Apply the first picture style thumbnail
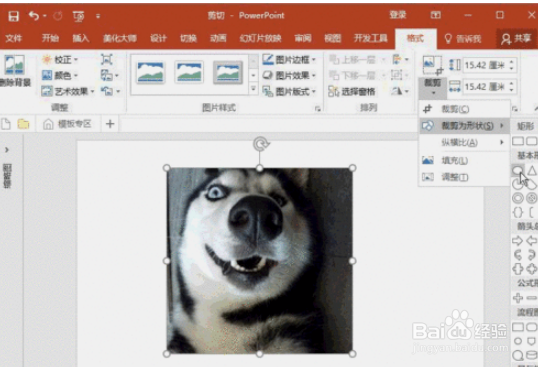The image size is (538, 367). pos(151,72)
